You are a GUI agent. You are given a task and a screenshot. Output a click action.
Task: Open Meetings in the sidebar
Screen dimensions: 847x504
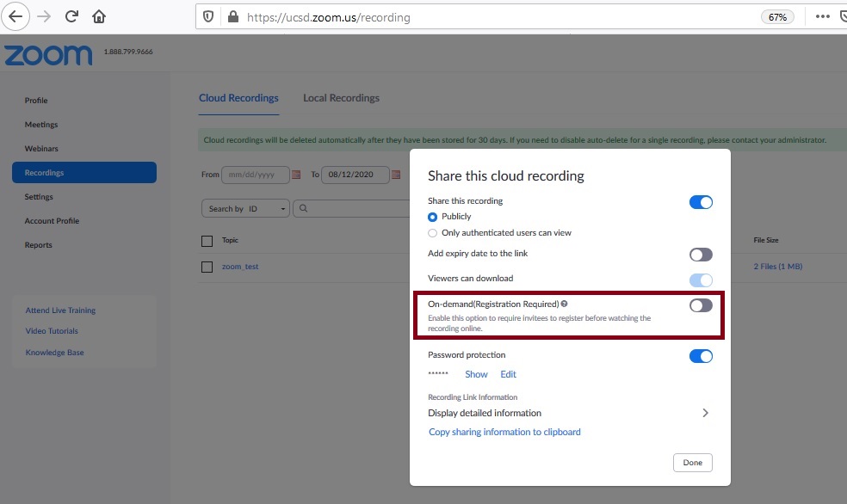[x=41, y=125]
